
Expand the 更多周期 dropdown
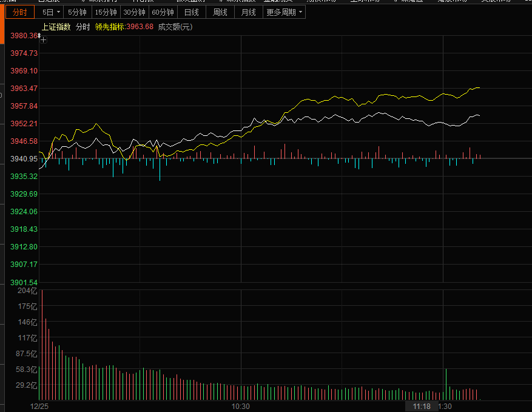tap(284, 12)
